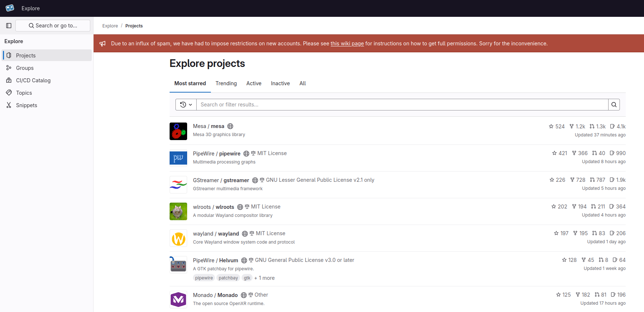644x312 pixels.
Task: Click merge requests icon for gstreamer
Action: (x=592, y=180)
